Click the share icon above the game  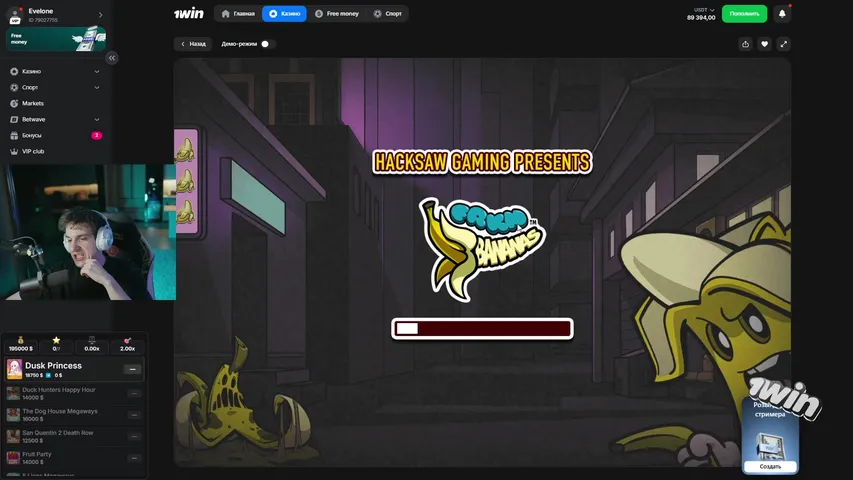pos(745,44)
